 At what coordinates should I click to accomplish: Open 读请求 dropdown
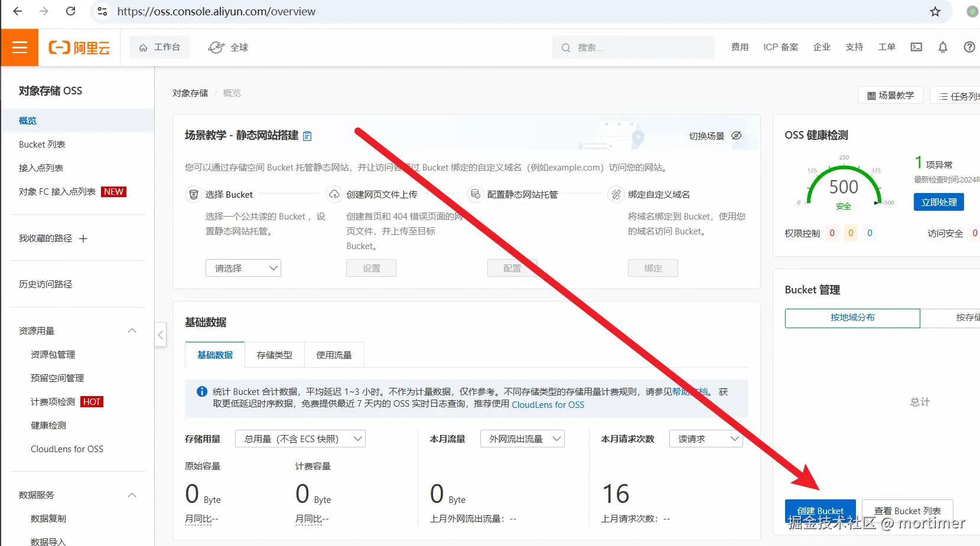click(706, 439)
